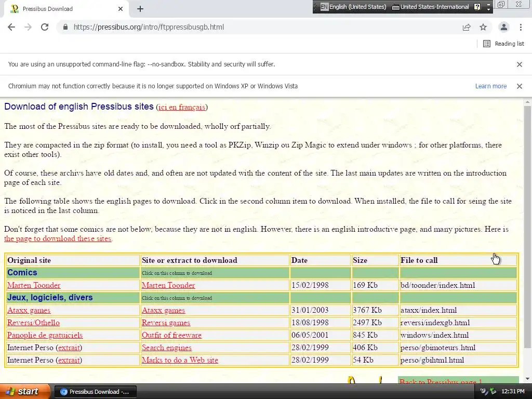The height and width of the screenshot is (399, 532).
Task: Click the Back to Pressibus page link
Action: [441, 381]
